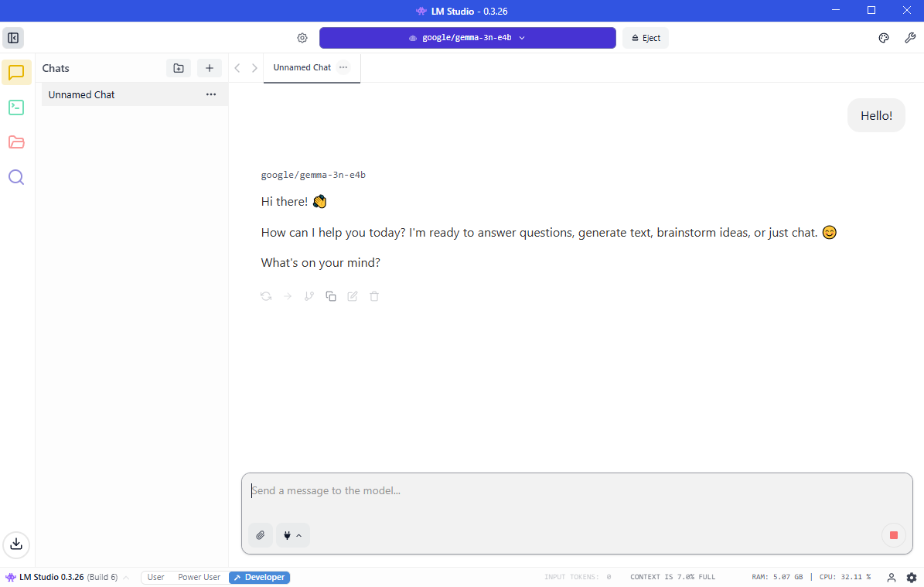924x587 pixels.
Task: Open the wrench settings panel
Action: [x=910, y=38]
